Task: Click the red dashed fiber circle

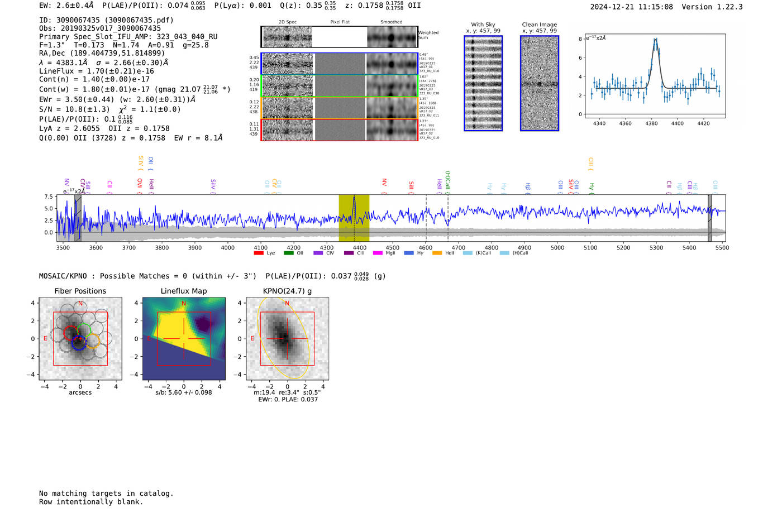Action: coord(71,333)
